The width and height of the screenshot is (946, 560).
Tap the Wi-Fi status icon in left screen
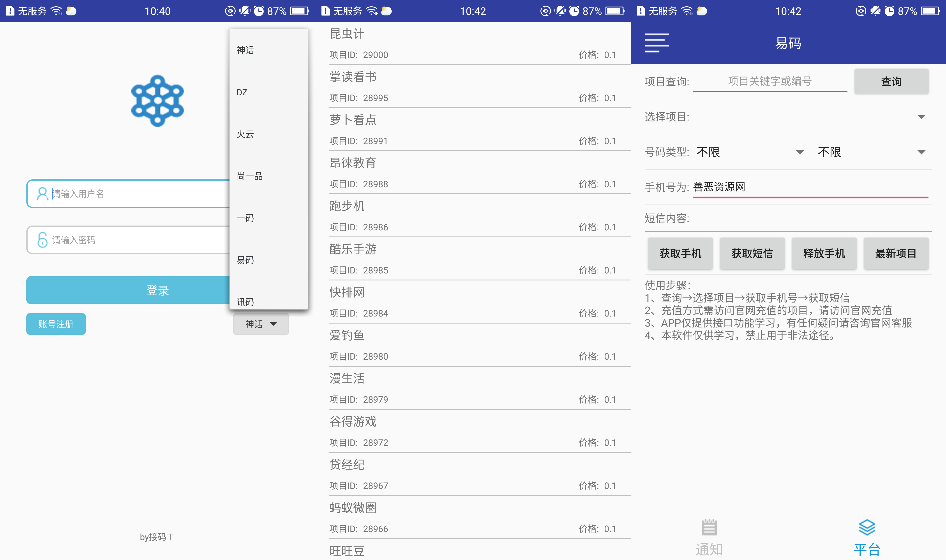(56, 11)
